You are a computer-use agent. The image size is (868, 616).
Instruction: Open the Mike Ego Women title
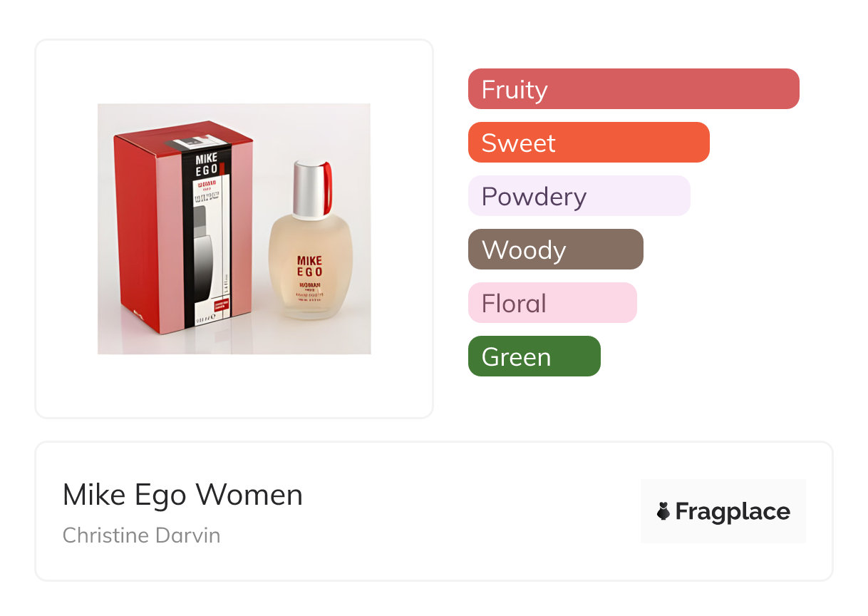(182, 495)
